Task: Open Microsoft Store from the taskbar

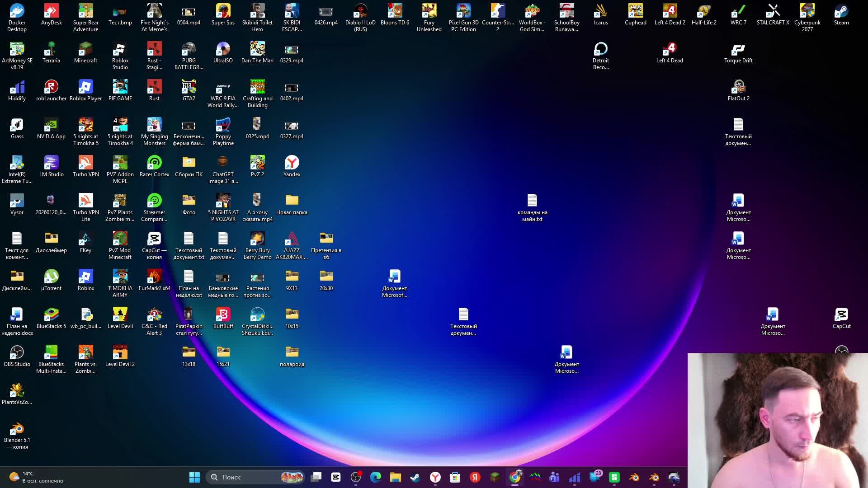Action: [x=455, y=477]
